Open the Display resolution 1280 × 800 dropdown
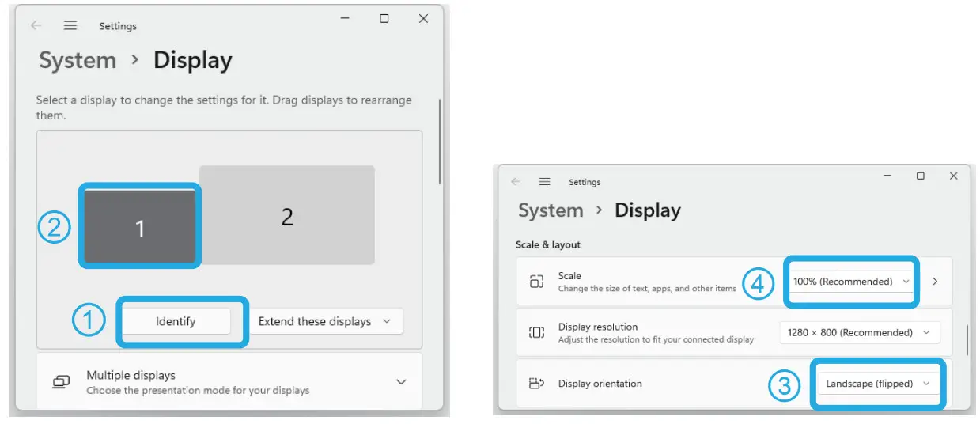This screenshot has height=424, width=980. pos(860,332)
